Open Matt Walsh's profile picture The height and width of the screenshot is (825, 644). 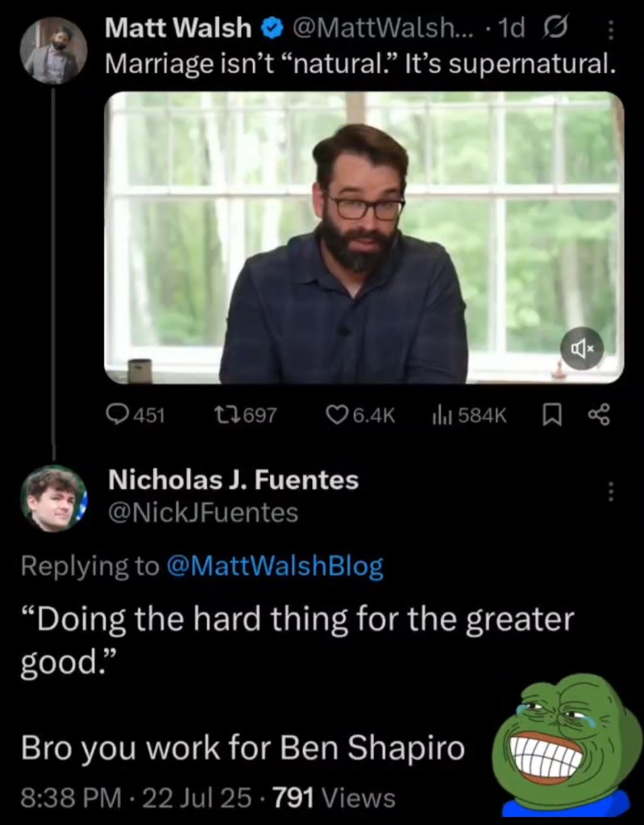[x=52, y=51]
